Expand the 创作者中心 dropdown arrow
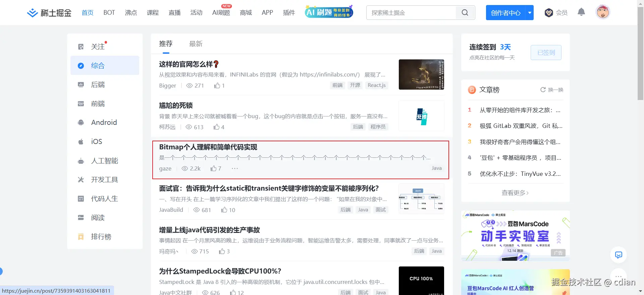 tap(530, 13)
